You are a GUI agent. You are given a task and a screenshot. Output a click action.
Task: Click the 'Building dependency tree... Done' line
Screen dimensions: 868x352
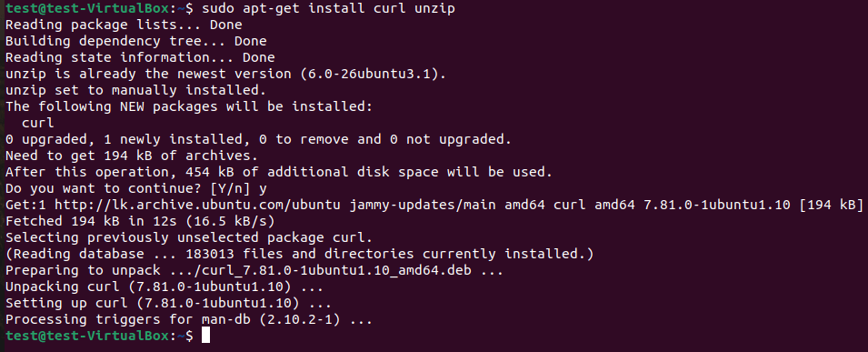point(135,41)
